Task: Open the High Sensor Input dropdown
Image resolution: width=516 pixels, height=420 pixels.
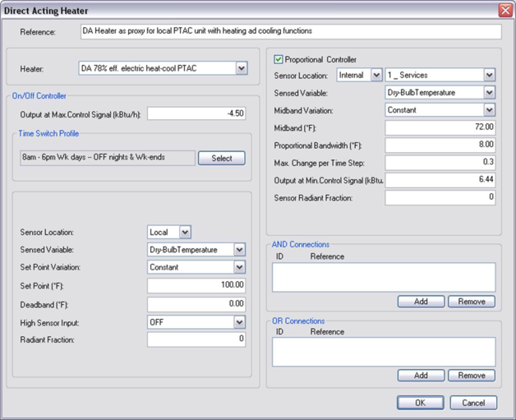Action: tap(239, 322)
